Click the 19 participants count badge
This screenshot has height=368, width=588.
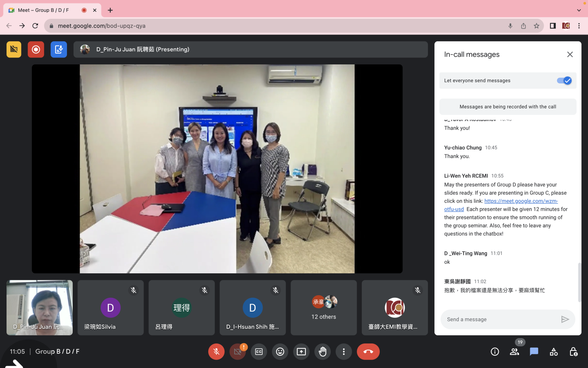tap(520, 342)
